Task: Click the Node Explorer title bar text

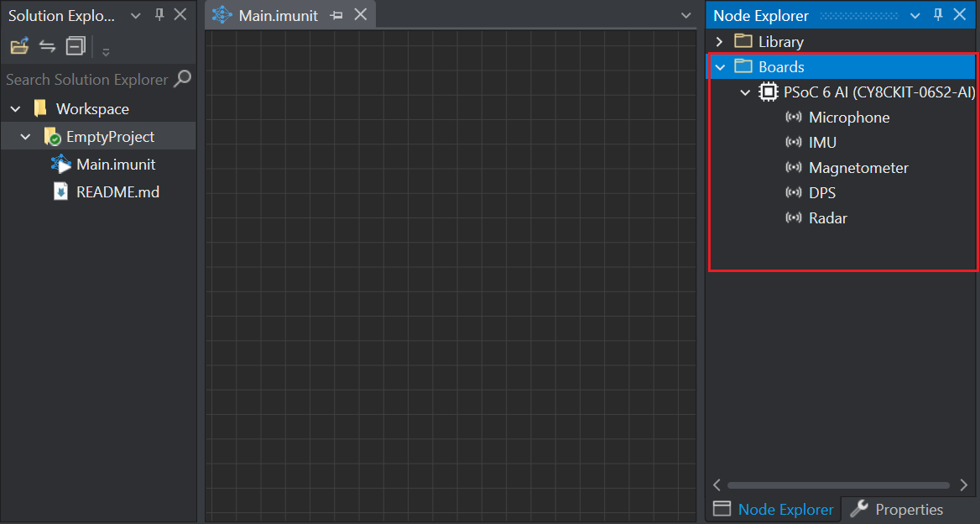Action: (761, 16)
